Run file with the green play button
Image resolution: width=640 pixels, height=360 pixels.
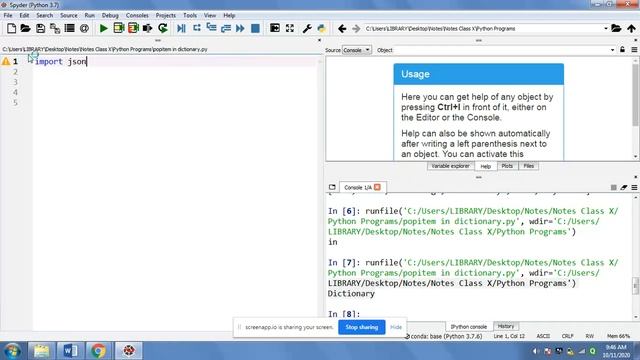click(104, 28)
